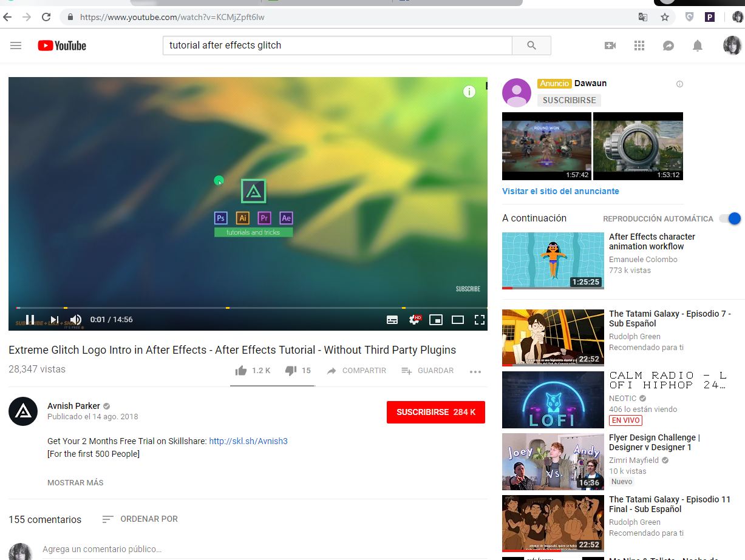Show the video info cards icon

(469, 92)
